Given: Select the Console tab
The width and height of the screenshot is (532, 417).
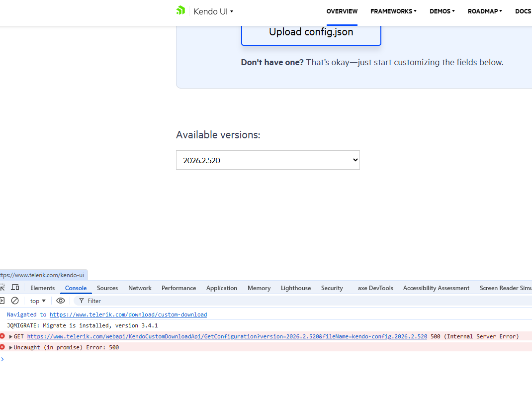Looking at the screenshot, I should tap(76, 288).
